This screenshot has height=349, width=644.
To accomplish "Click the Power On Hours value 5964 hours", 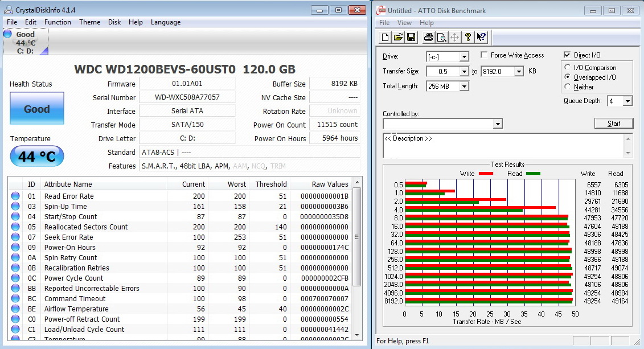I will pos(335,138).
